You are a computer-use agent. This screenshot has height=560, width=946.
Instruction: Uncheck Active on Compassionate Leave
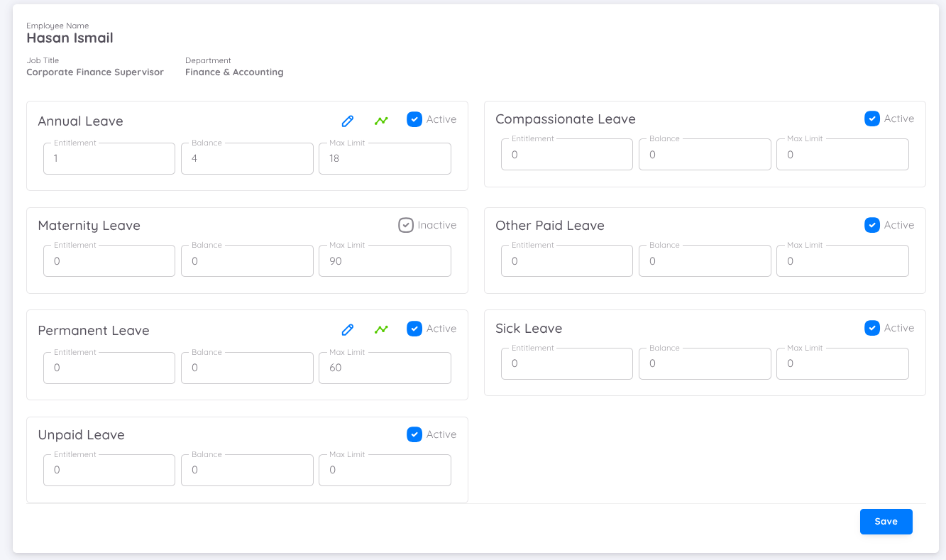[871, 119]
